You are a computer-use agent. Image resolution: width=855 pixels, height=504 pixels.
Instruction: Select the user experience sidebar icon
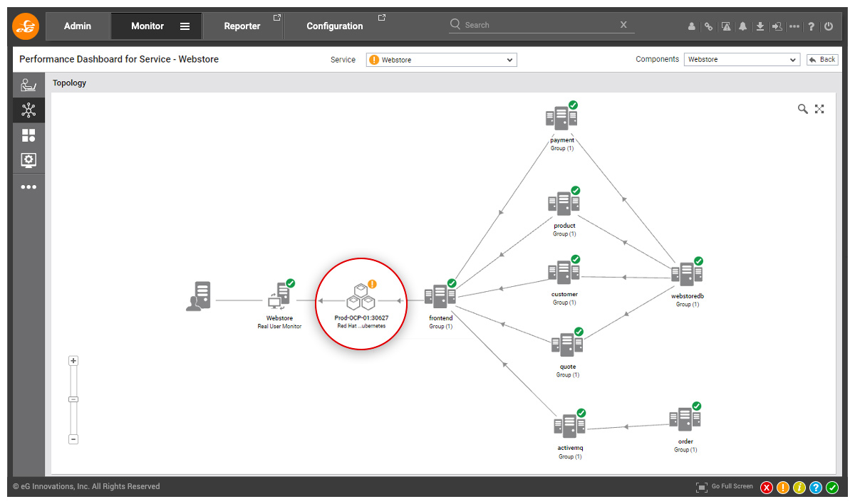28,85
